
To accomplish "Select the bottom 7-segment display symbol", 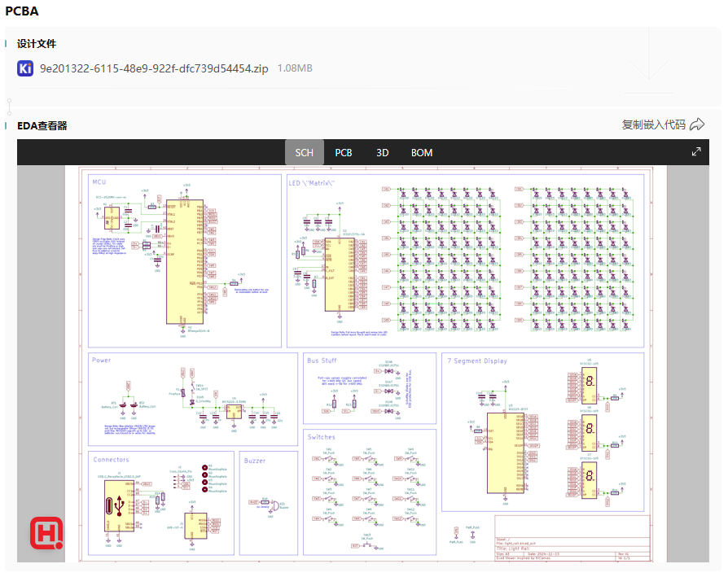I will pyautogui.click(x=589, y=480).
